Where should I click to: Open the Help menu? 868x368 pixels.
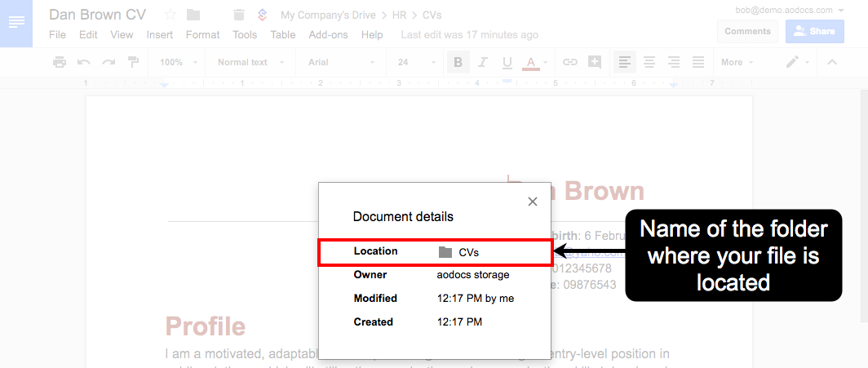pyautogui.click(x=372, y=35)
